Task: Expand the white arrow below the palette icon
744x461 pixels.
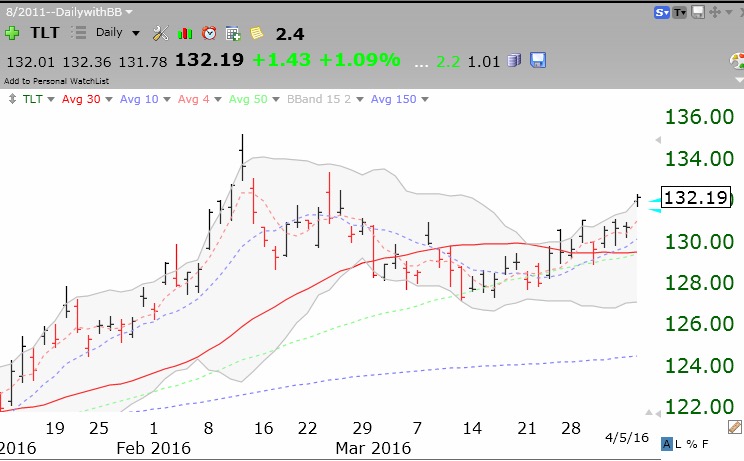Action: pyautogui.click(x=739, y=80)
